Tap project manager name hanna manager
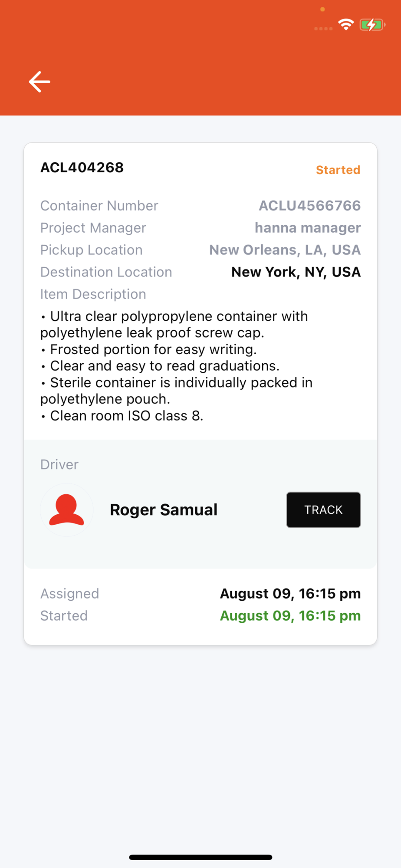Screen dimensions: 401x868 coord(308,228)
